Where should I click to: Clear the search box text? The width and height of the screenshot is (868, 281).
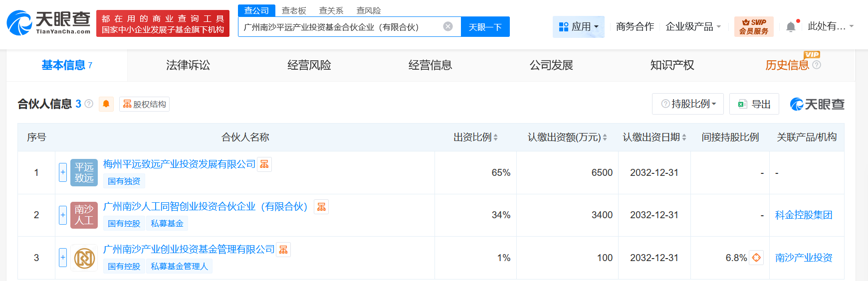(x=448, y=26)
